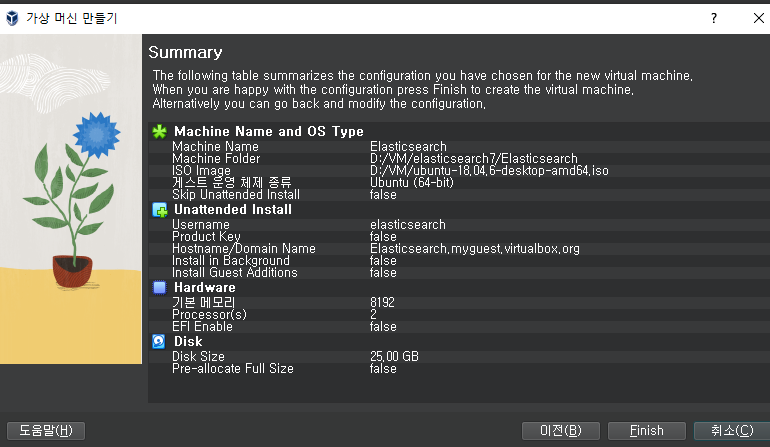Select the Unattended Install section header

point(233,210)
